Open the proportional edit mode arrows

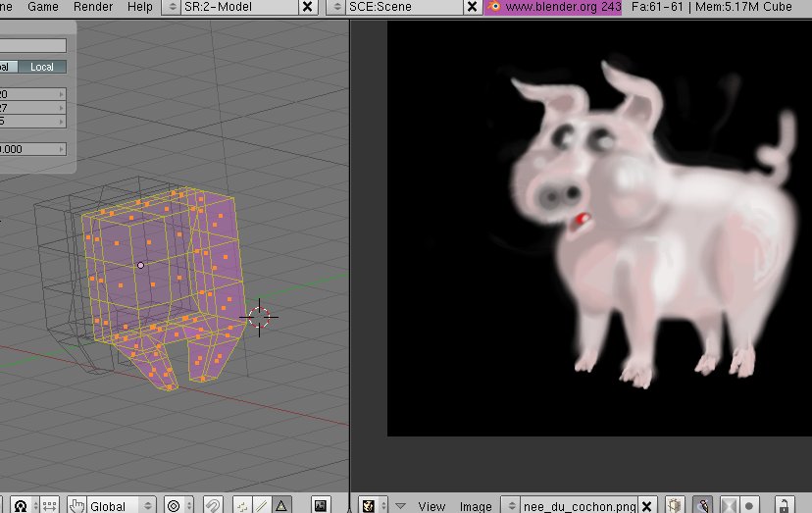(x=189, y=505)
